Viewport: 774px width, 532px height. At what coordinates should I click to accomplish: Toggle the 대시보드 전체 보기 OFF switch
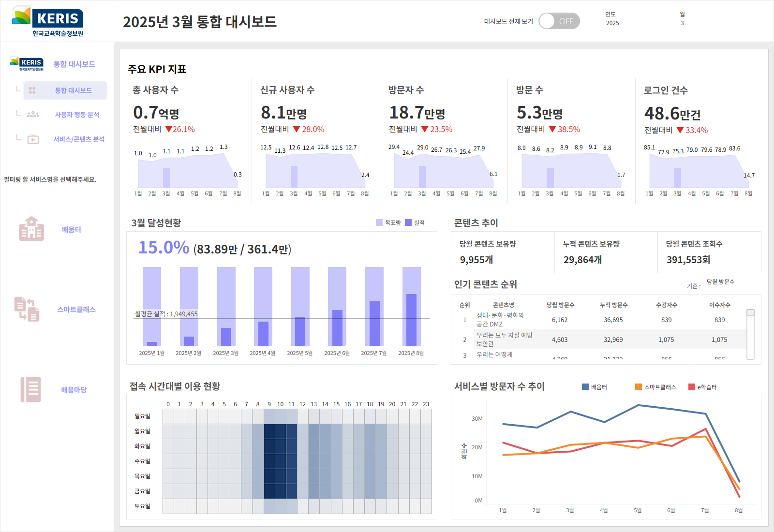tap(559, 21)
